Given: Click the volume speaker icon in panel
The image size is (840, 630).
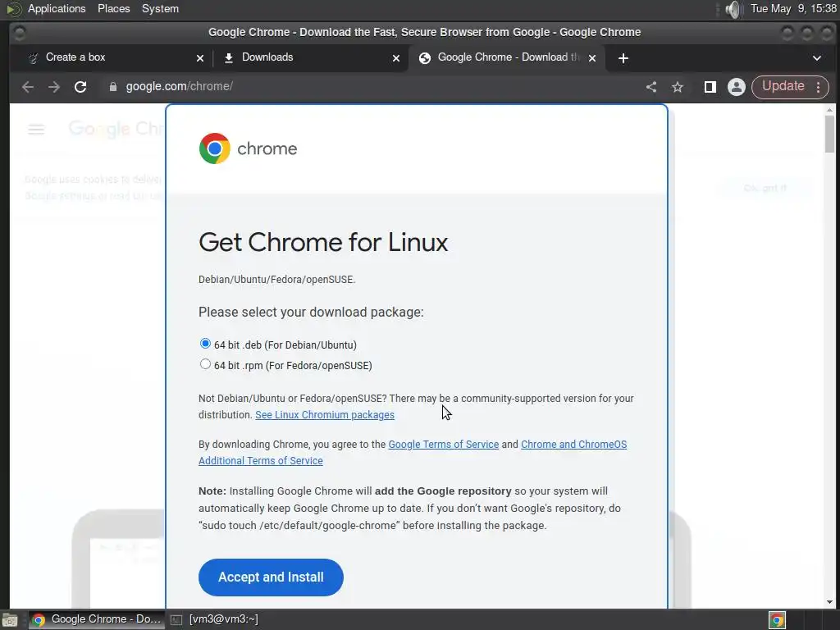Looking at the screenshot, I should click(733, 9).
